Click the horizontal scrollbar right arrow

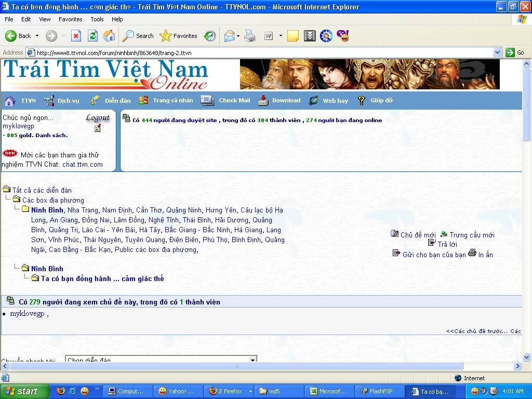pyautogui.click(x=517, y=366)
